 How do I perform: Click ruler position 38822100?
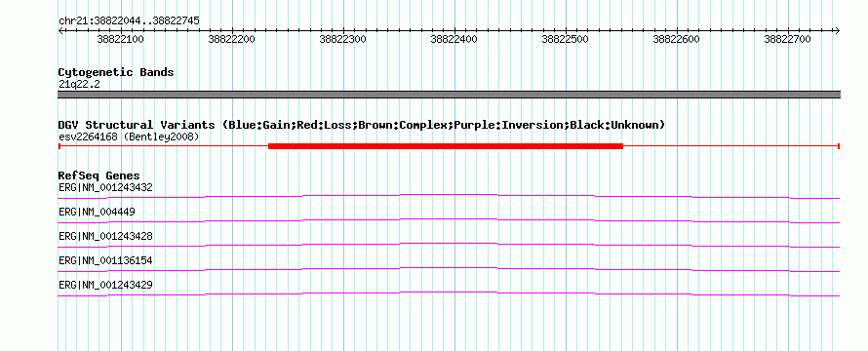coord(120,39)
